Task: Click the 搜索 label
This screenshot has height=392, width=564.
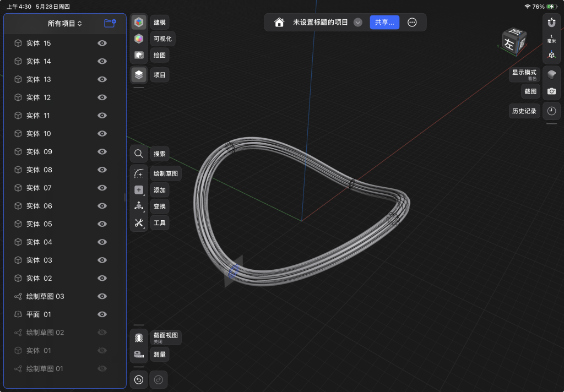Action: (160, 154)
